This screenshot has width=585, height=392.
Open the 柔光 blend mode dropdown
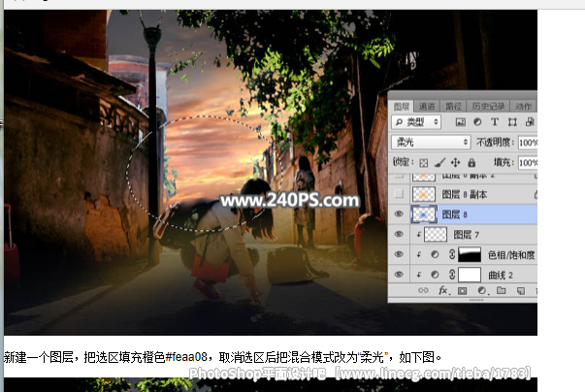pos(431,142)
